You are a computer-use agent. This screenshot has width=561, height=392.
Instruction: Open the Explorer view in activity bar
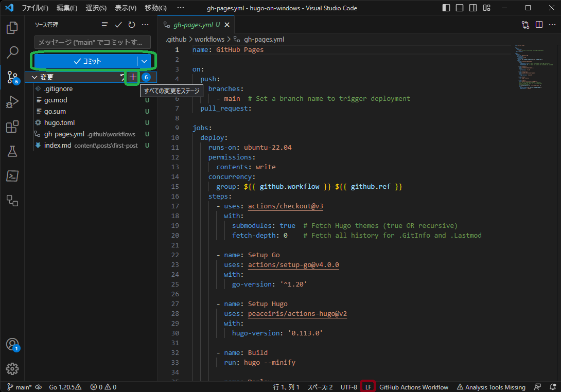12,28
